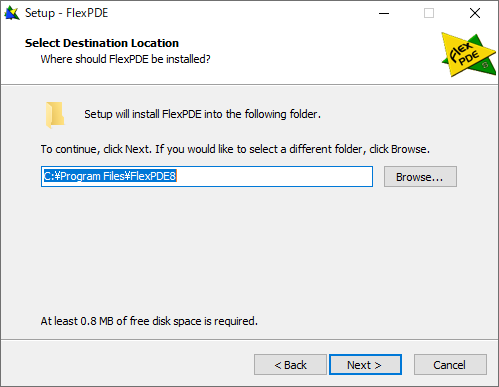Return to the previous page with Back
The image size is (499, 387).
[x=290, y=365]
